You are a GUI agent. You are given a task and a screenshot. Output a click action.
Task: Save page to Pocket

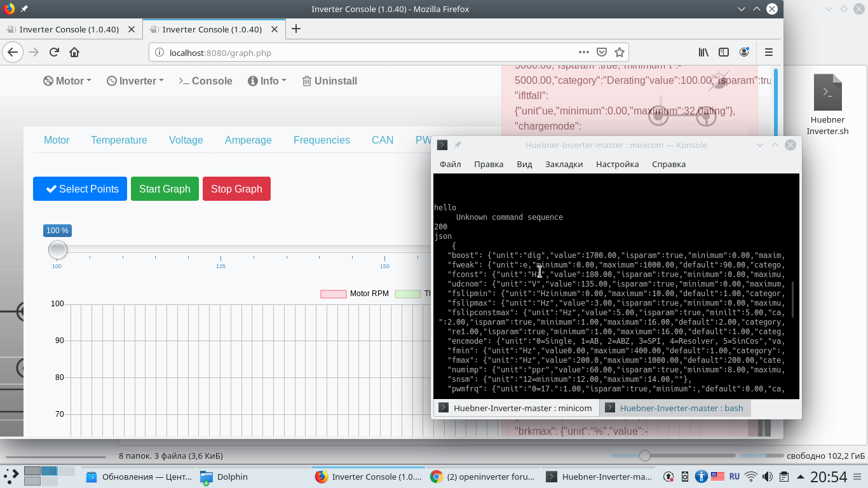point(601,53)
